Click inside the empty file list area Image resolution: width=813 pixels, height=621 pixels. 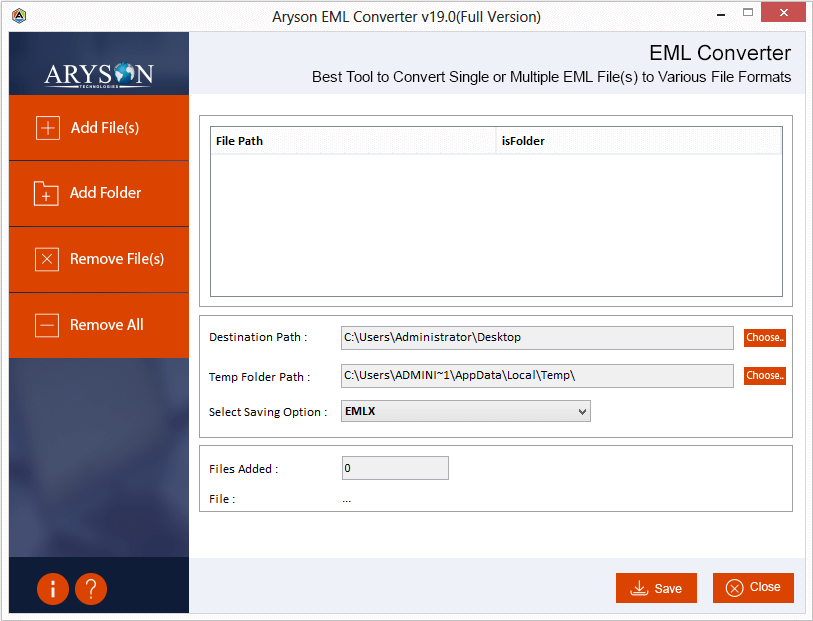pos(495,225)
